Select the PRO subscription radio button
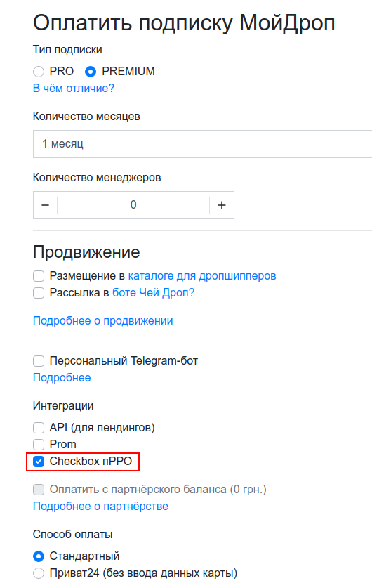 (x=39, y=71)
